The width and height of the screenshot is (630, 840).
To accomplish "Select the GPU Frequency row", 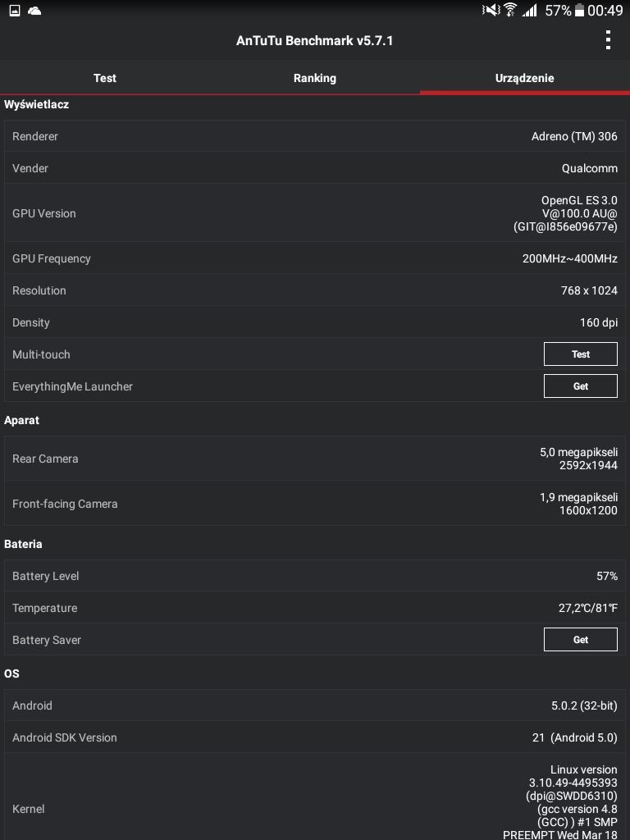I will tap(315, 258).
